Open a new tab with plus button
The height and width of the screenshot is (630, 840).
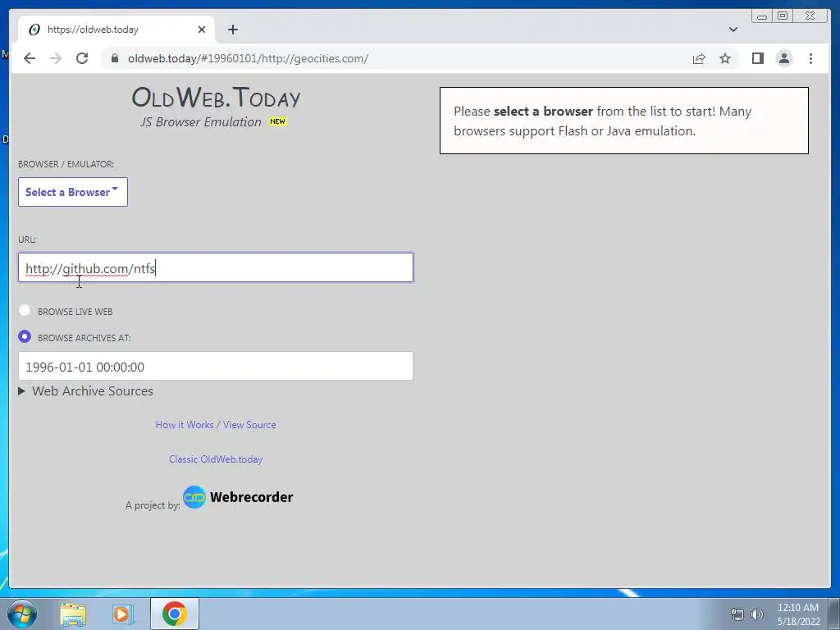(232, 30)
